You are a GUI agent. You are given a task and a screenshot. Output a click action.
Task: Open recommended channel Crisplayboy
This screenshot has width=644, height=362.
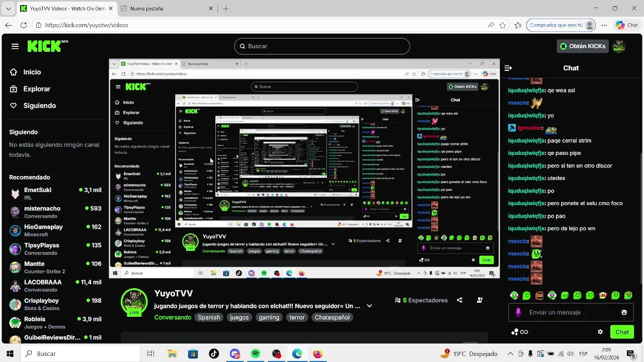(55, 304)
